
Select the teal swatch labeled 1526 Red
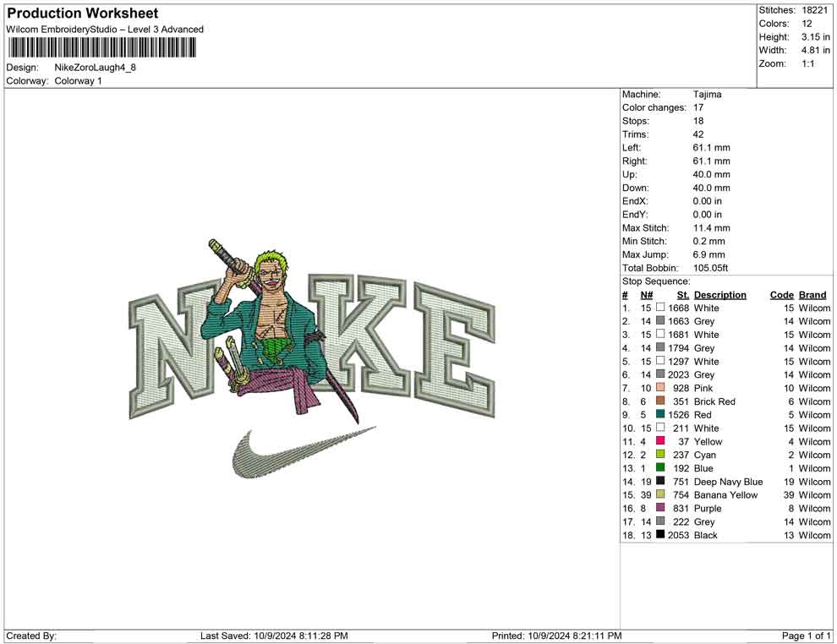[x=660, y=414]
